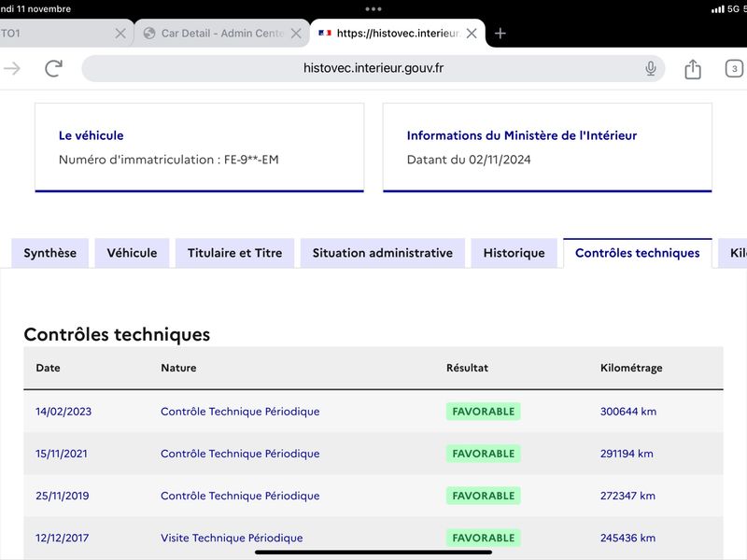The image size is (747, 560).
Task: Open the Véhicule tab
Action: click(x=132, y=253)
